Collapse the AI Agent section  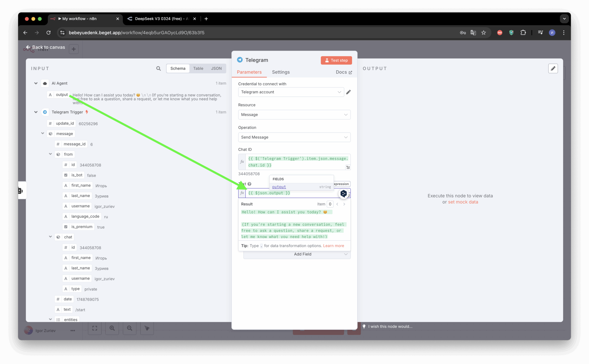click(36, 83)
